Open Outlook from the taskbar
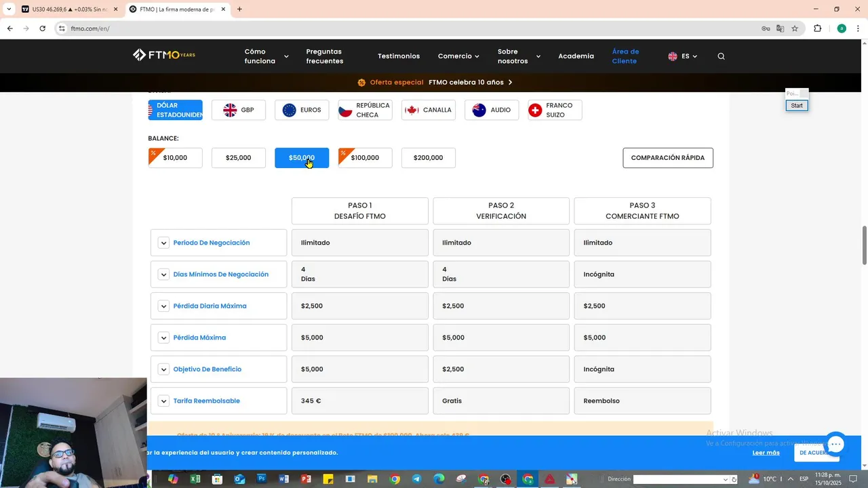 (x=239, y=479)
